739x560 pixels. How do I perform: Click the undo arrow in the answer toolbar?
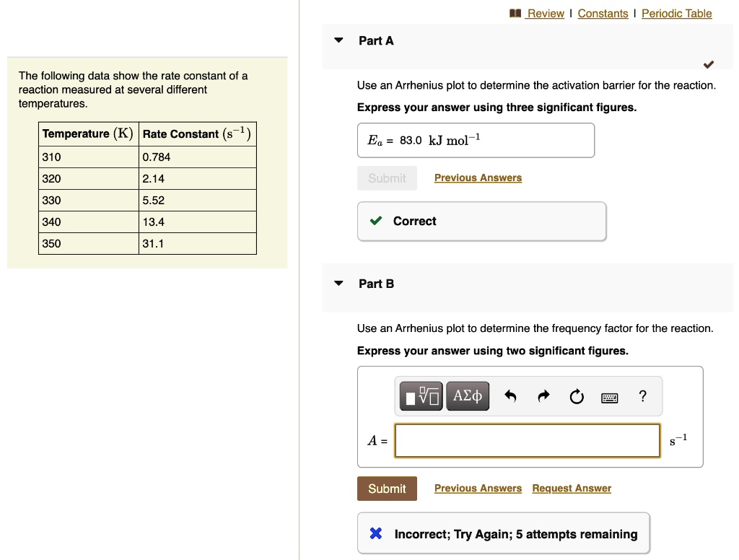[510, 395]
